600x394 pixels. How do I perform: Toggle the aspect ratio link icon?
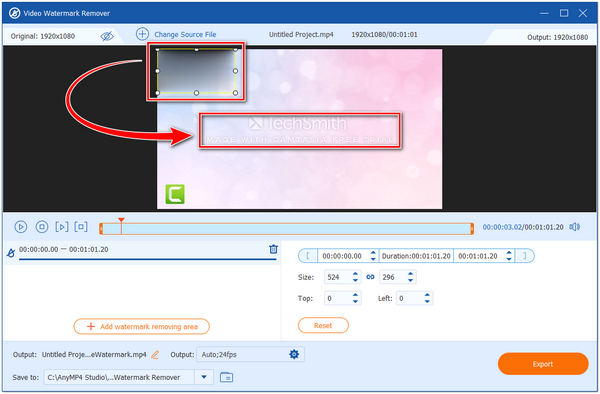370,277
